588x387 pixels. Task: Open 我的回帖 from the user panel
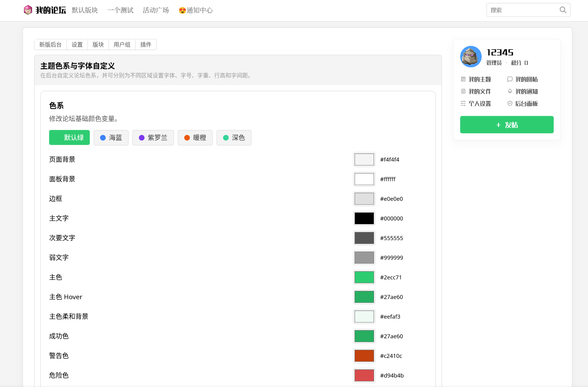(523, 79)
